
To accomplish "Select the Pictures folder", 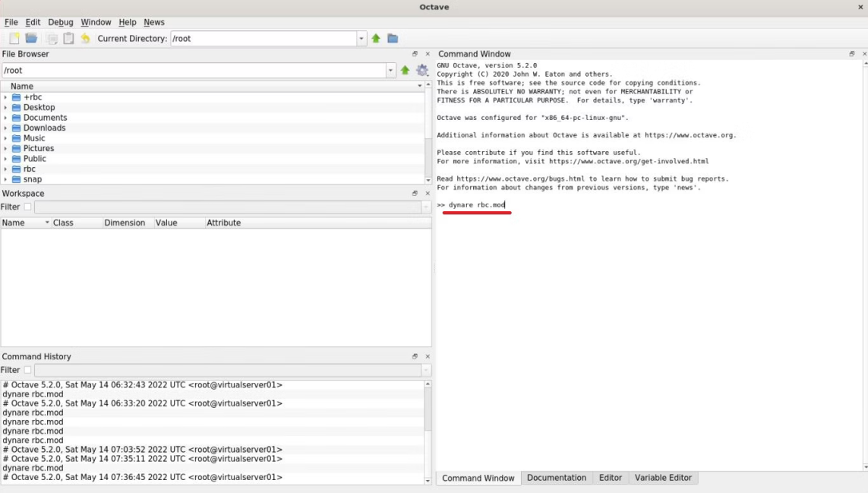I will tap(38, 148).
